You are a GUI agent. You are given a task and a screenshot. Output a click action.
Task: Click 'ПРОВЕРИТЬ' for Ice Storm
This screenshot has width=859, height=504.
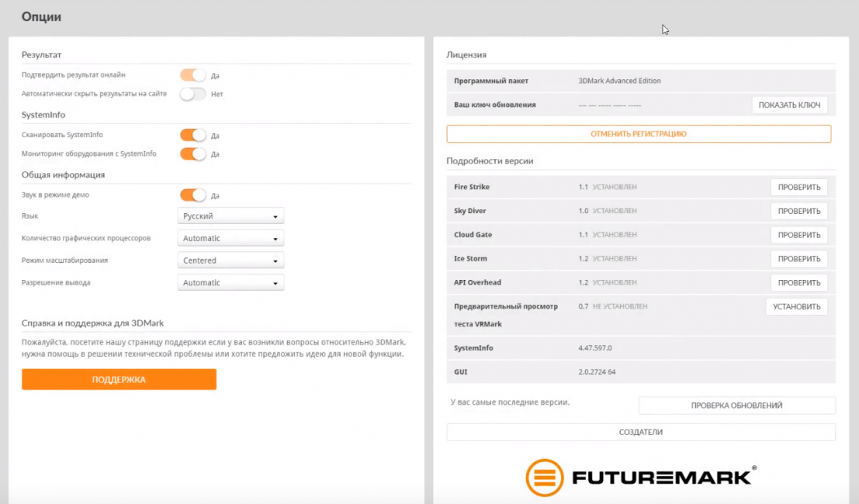[798, 259]
